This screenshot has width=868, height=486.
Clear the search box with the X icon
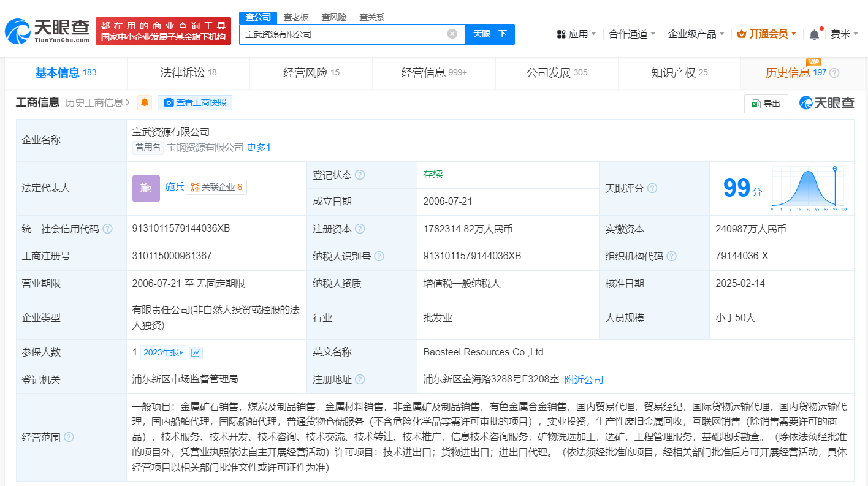point(452,34)
